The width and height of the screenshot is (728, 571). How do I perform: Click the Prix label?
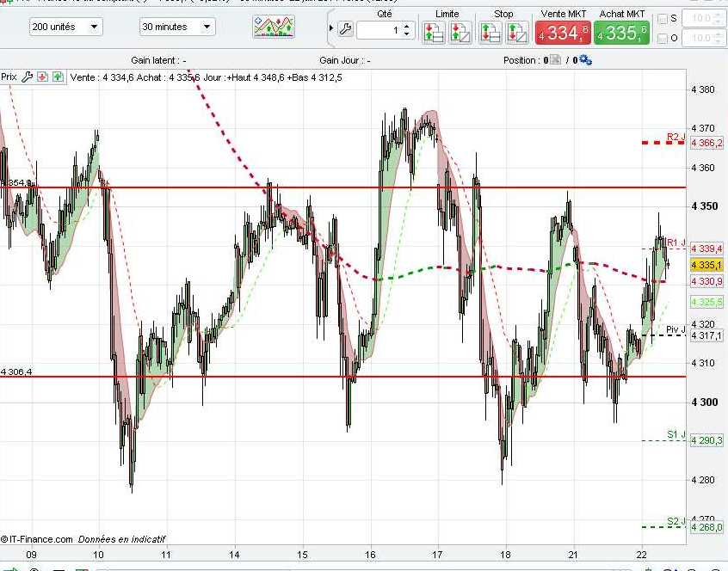click(x=9, y=77)
